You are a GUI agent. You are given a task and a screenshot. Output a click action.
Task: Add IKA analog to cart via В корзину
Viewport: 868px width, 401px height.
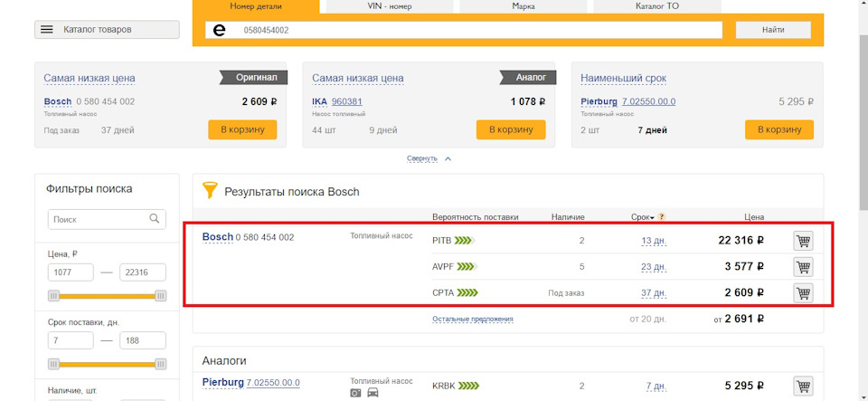click(x=511, y=129)
